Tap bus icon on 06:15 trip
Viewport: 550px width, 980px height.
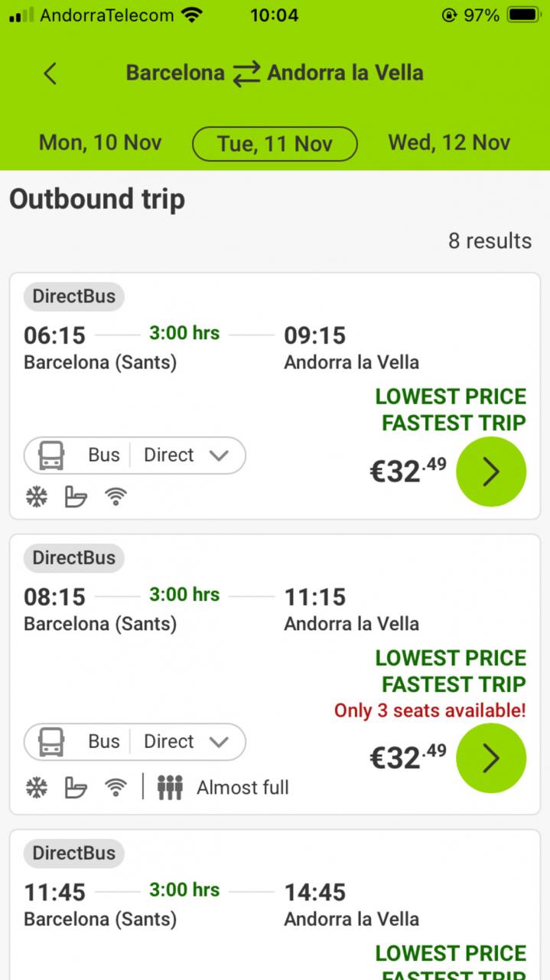click(x=51, y=456)
